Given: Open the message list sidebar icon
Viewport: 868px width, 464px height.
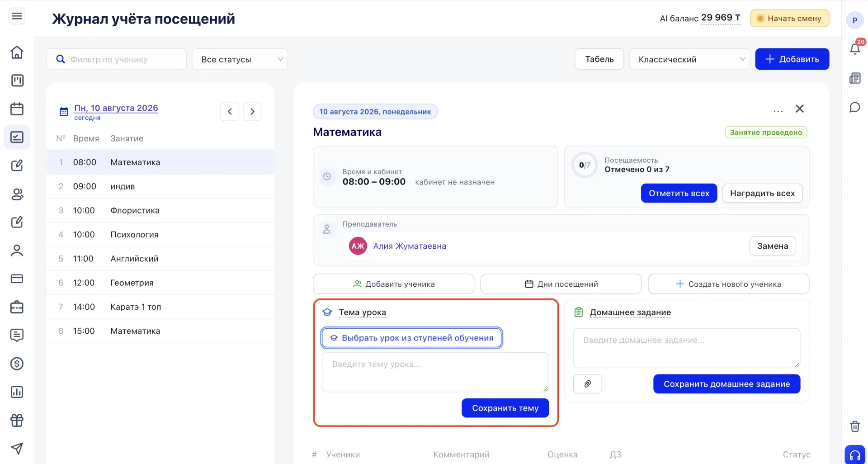Looking at the screenshot, I should click(17, 335).
